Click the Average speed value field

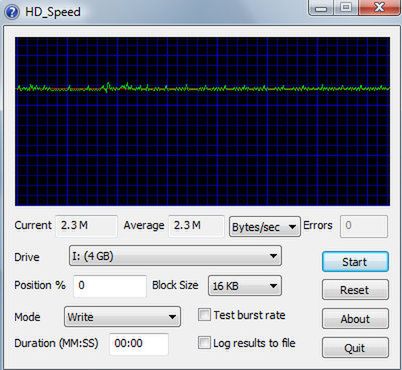point(196,226)
